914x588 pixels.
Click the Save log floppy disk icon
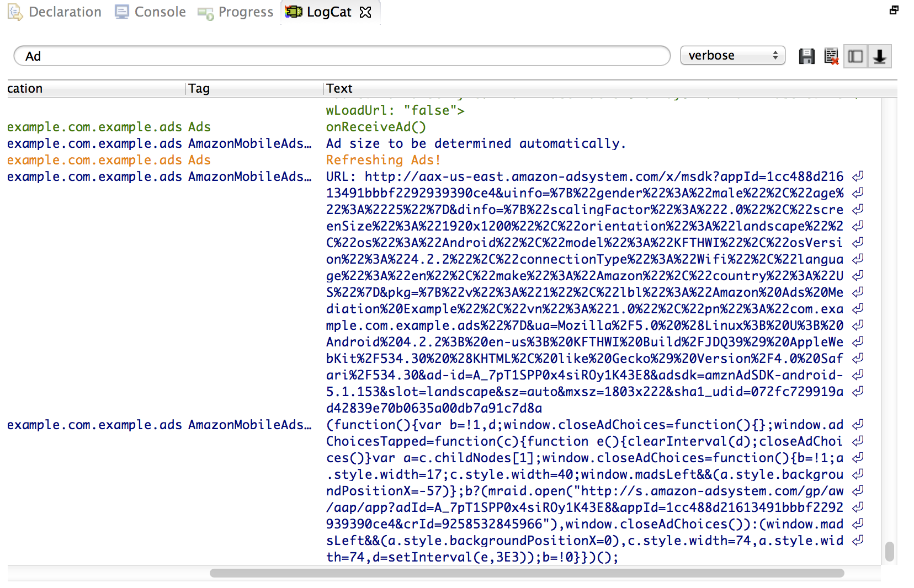pos(806,56)
